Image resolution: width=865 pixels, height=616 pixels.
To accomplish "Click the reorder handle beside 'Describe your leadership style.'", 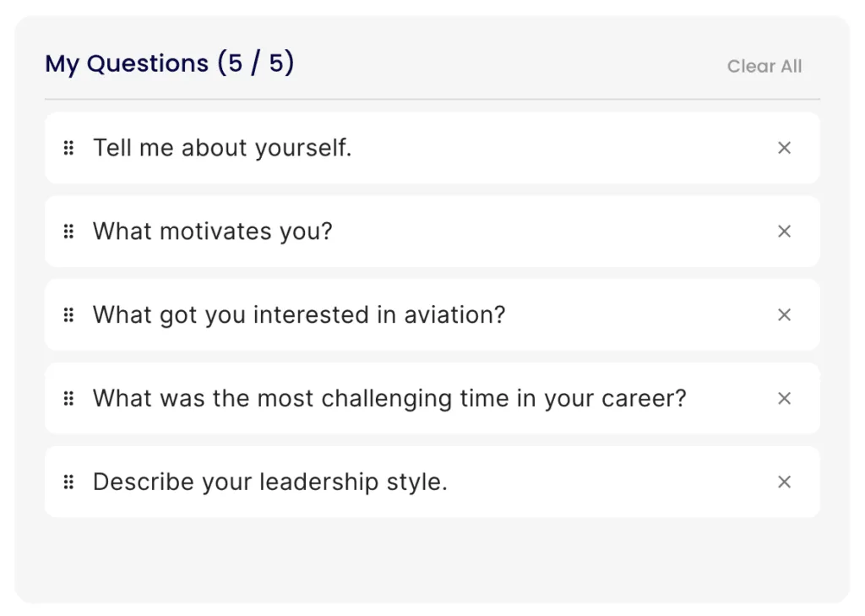I will point(68,482).
